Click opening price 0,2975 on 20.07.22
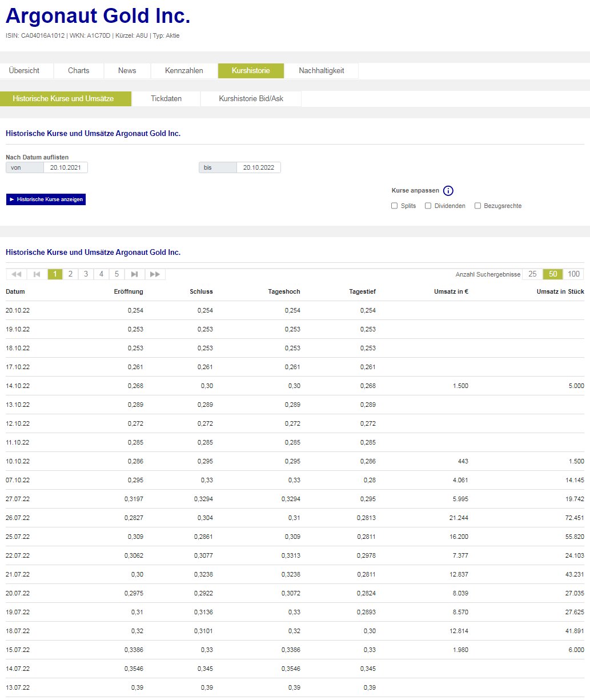Viewport: 590px width, 700px height. [134, 593]
